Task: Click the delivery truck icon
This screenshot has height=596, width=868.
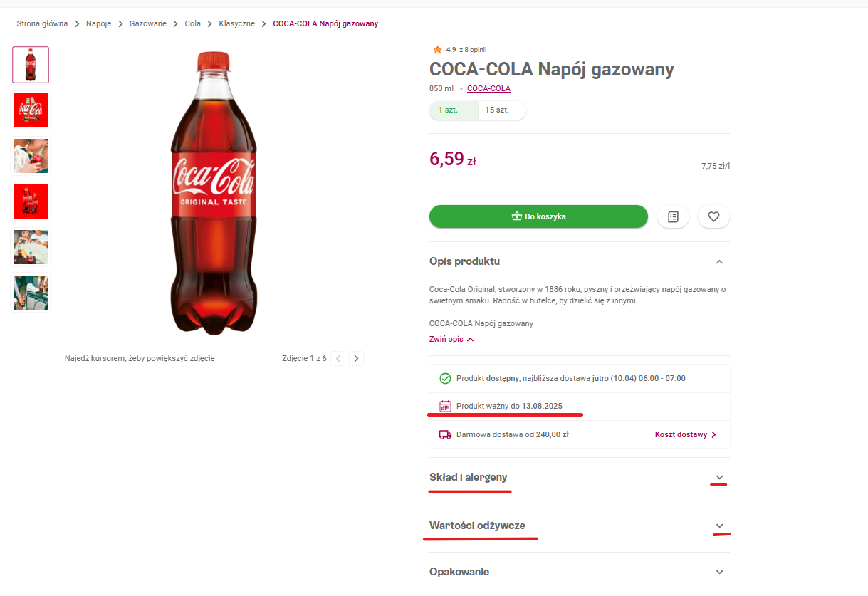Action: [x=445, y=434]
